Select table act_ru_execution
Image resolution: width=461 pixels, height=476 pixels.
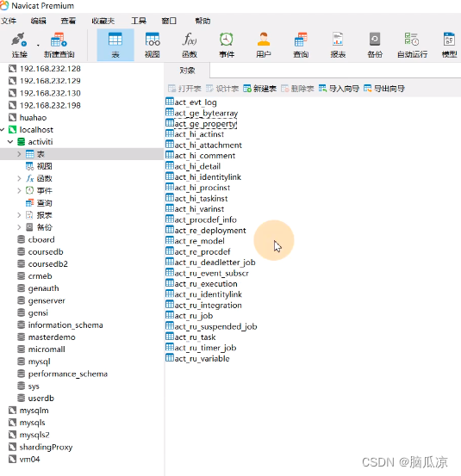point(202,283)
